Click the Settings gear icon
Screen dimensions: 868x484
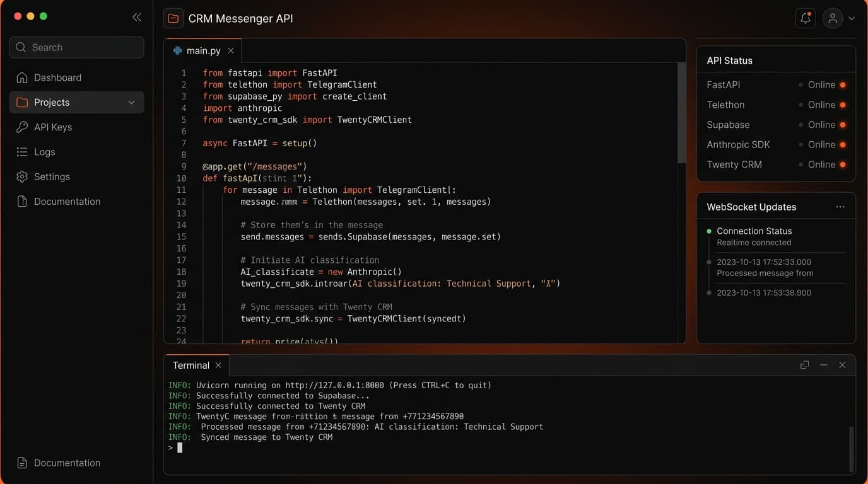(x=23, y=176)
